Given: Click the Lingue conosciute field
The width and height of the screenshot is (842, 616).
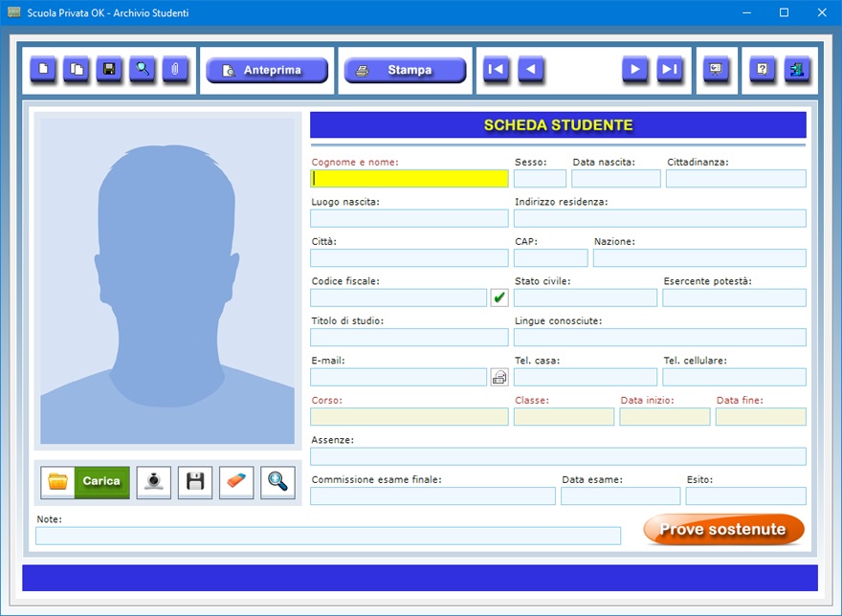Looking at the screenshot, I should click(660, 338).
